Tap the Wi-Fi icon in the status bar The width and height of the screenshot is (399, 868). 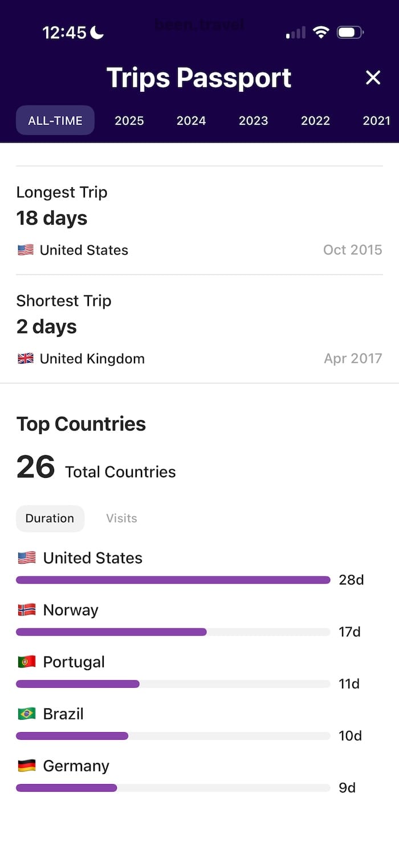point(321,33)
